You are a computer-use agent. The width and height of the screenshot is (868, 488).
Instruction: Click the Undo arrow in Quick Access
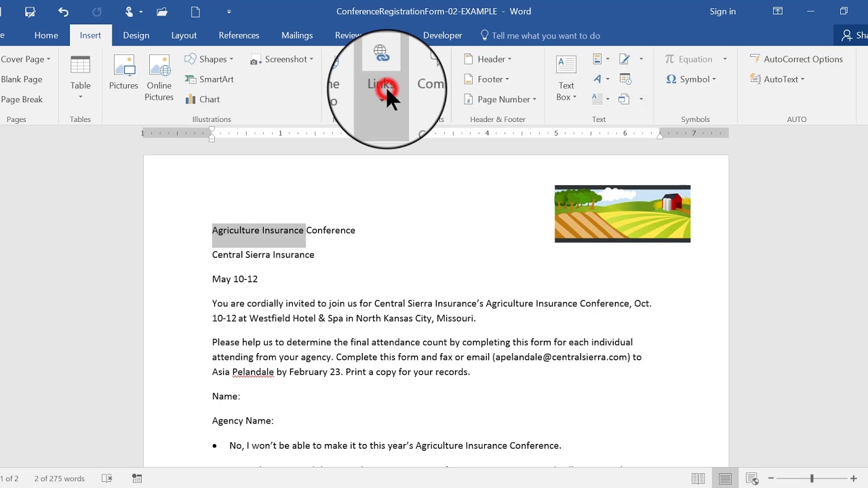point(63,12)
